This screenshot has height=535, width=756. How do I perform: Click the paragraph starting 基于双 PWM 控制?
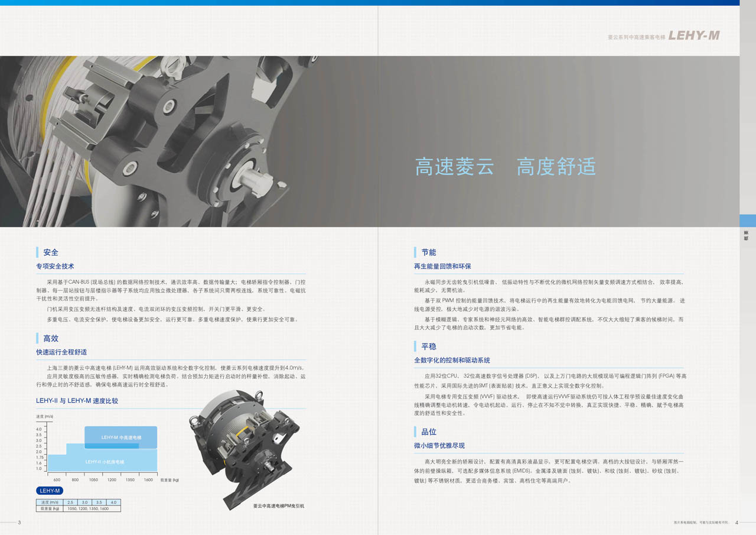pyautogui.click(x=549, y=304)
